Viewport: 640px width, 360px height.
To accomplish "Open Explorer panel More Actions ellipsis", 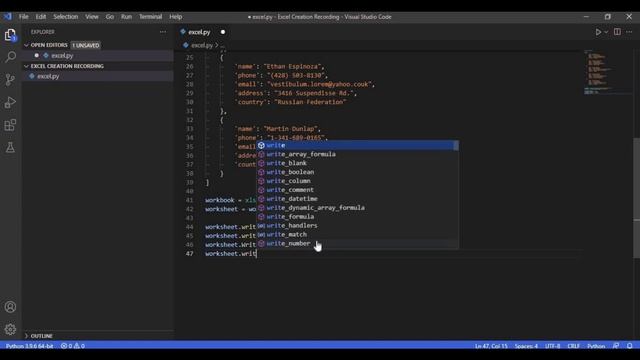I will tap(163, 32).
